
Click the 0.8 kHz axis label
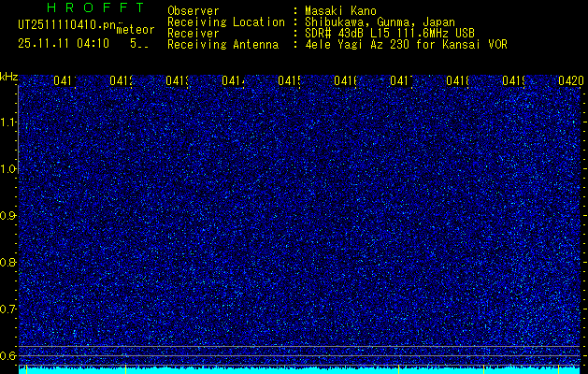tap(7, 262)
